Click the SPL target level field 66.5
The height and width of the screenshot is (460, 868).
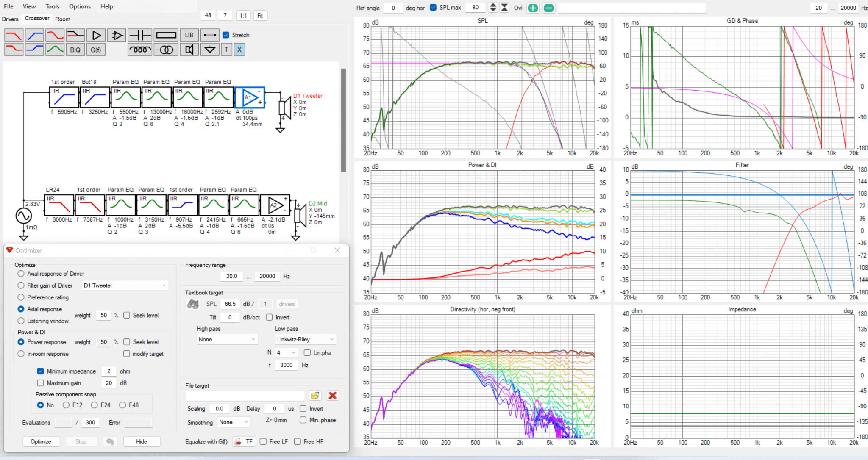230,304
